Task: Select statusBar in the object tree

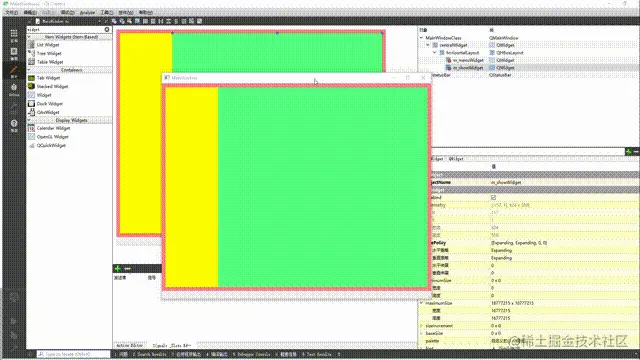Action: point(440,75)
